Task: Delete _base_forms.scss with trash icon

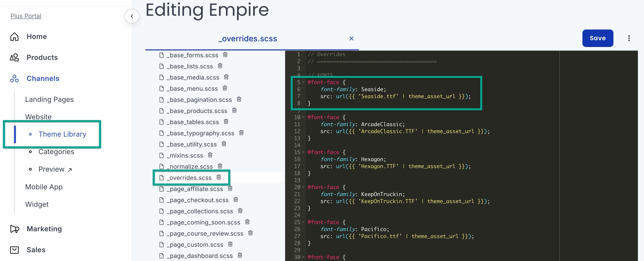Action: point(225,55)
